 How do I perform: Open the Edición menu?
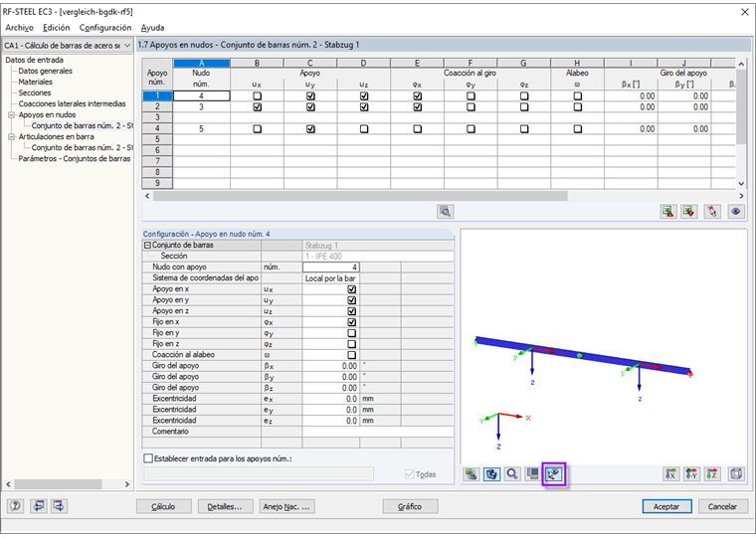click(56, 28)
